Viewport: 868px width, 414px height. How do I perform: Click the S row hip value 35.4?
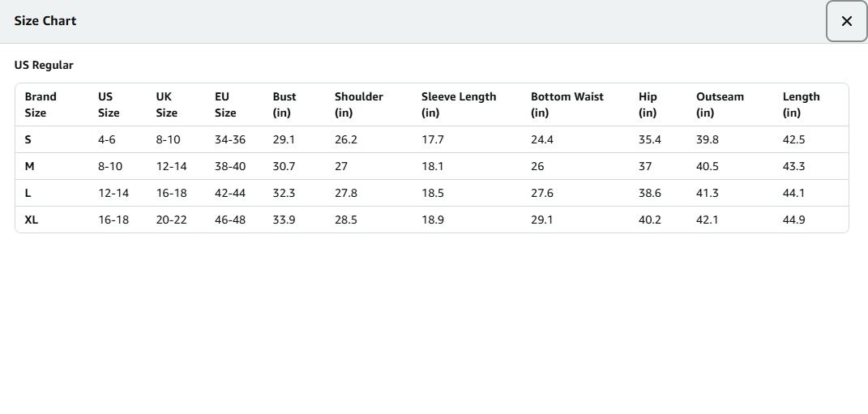coord(650,139)
